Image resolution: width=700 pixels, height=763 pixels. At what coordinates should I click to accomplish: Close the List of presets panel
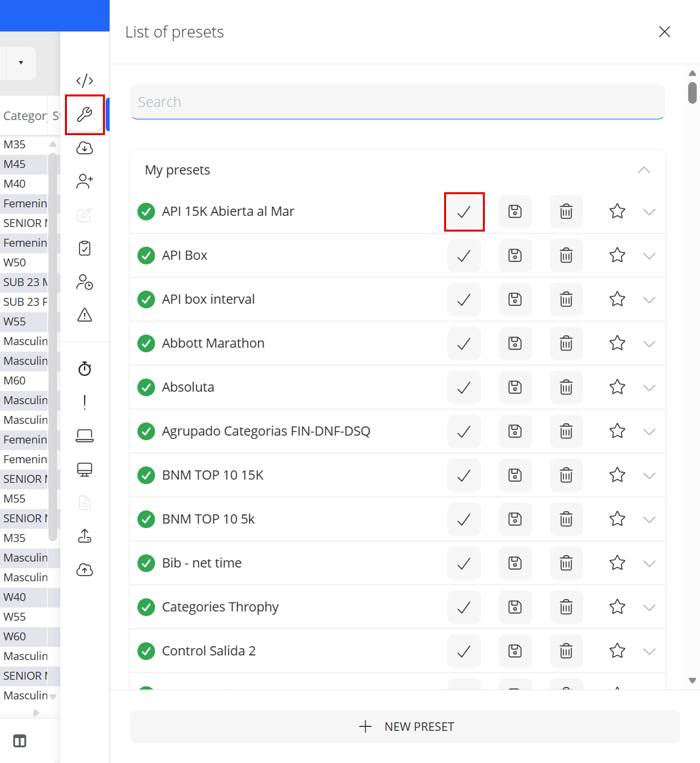point(665,31)
